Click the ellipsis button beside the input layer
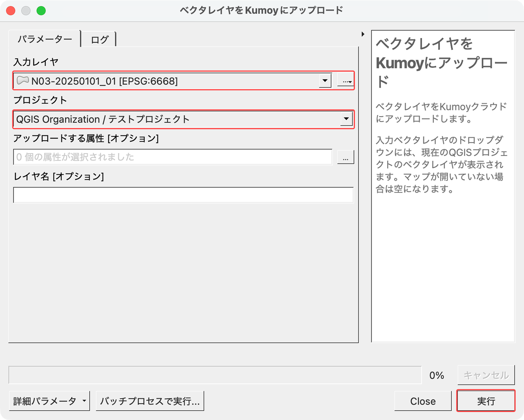 pos(345,80)
